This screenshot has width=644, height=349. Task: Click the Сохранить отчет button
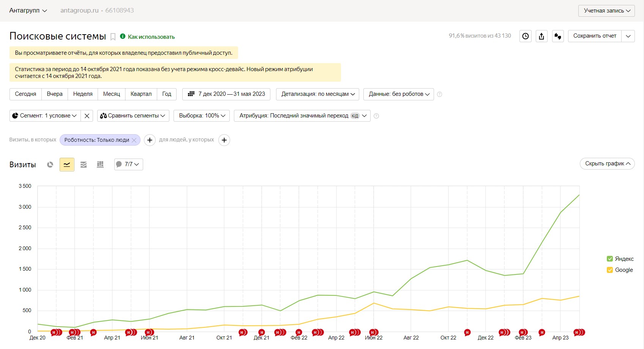(x=595, y=36)
